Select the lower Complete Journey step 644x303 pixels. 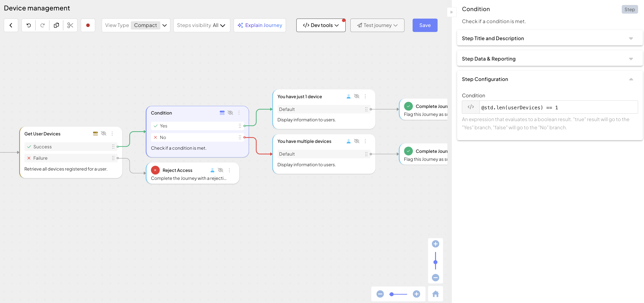click(424, 154)
